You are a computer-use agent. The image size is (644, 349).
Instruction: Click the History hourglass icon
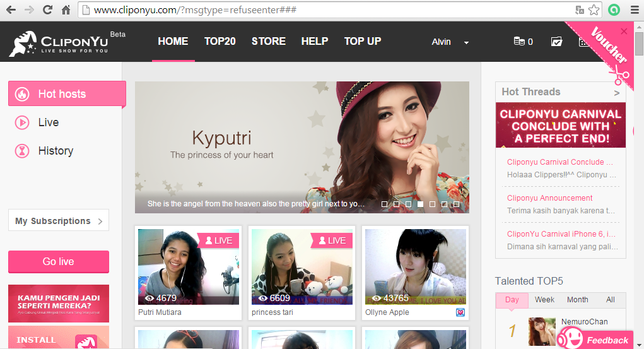click(22, 151)
